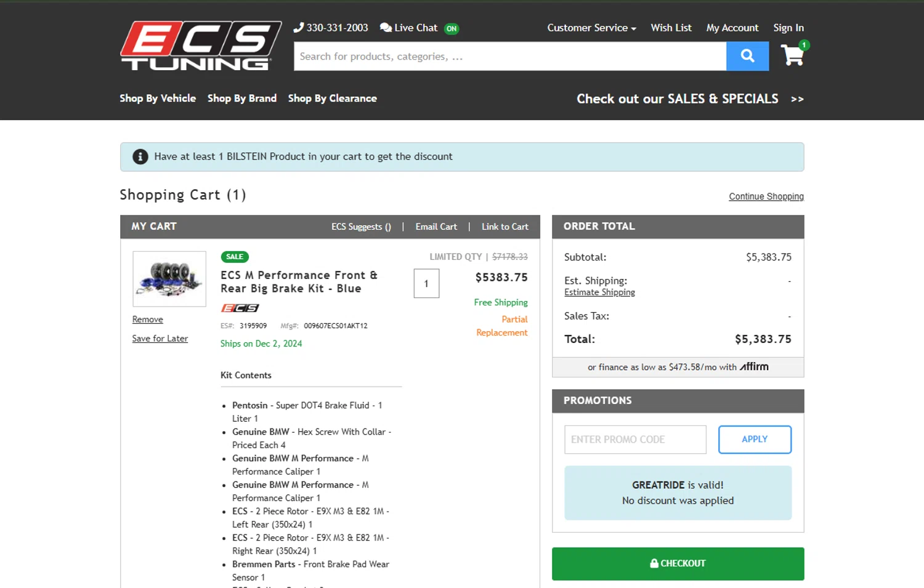
Task: Click the Partial Replacement label
Action: pyautogui.click(x=502, y=326)
